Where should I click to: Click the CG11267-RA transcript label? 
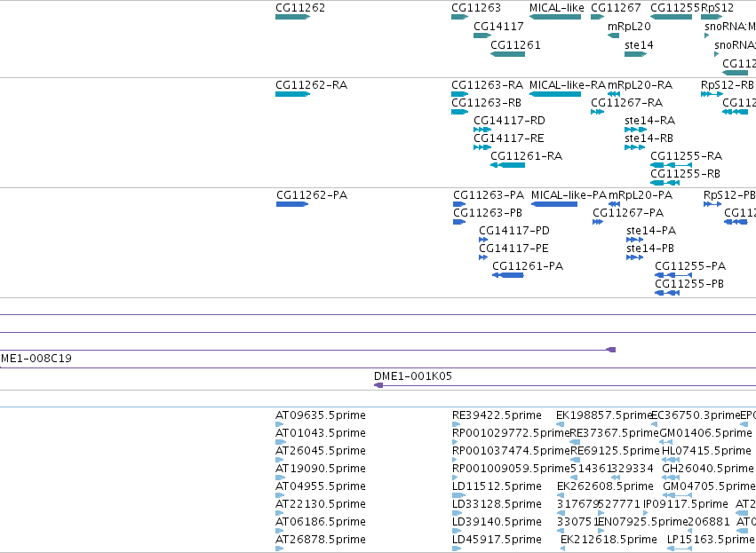627,103
